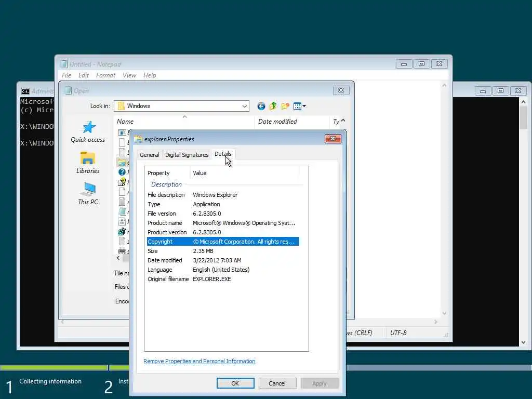The image size is (532, 399).
Task: Create a new folder
Action: [285, 106]
